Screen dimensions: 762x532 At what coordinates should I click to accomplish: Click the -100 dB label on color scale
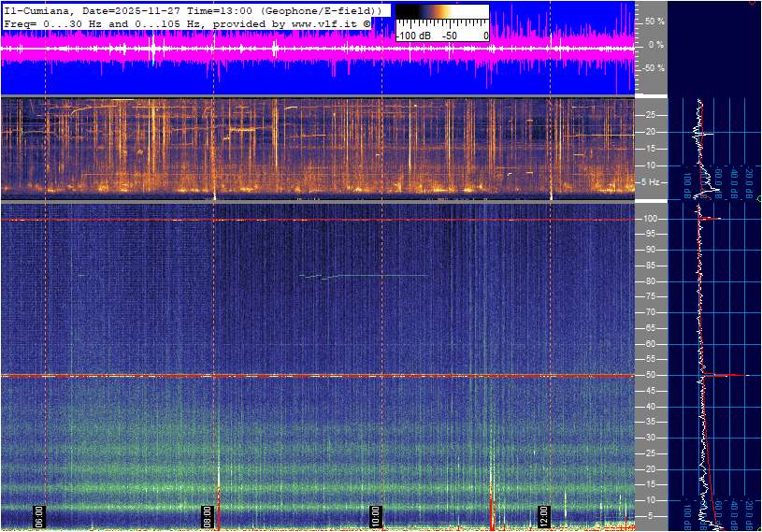click(411, 36)
